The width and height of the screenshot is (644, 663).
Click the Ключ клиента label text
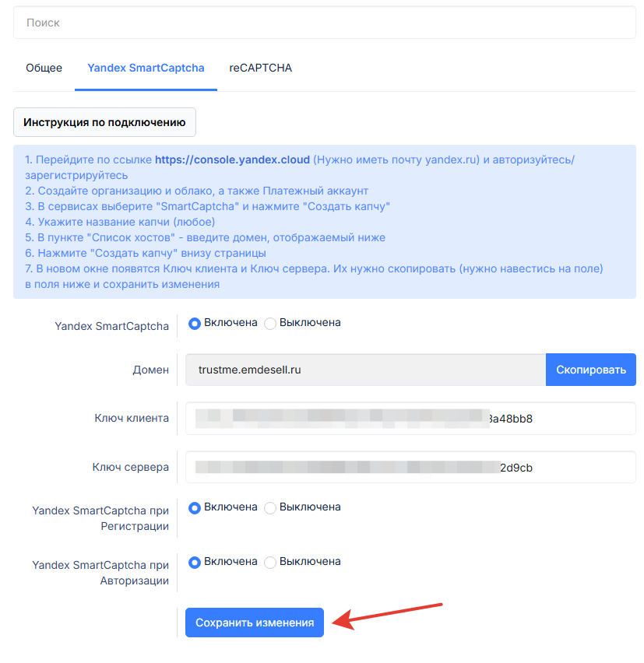(132, 418)
